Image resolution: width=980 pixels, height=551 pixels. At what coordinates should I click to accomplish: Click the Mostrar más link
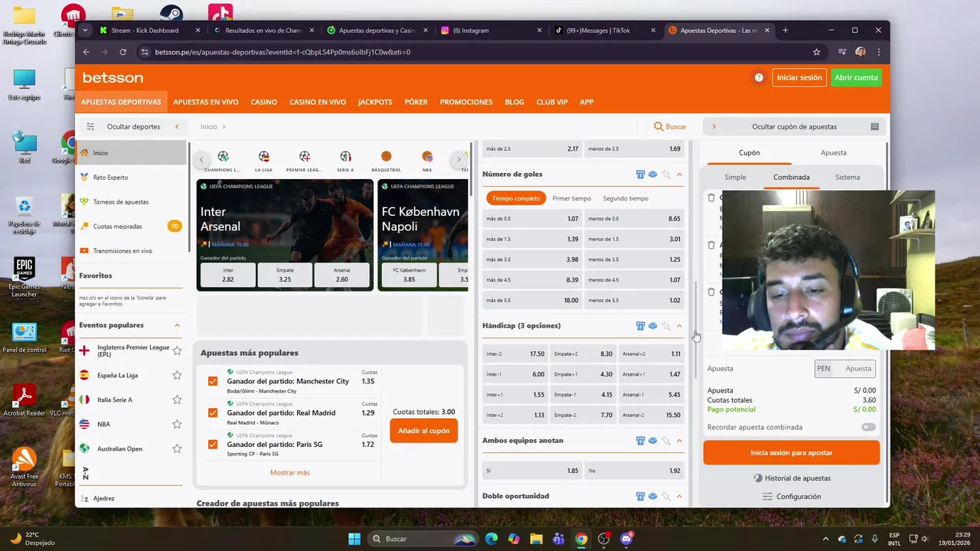289,473
